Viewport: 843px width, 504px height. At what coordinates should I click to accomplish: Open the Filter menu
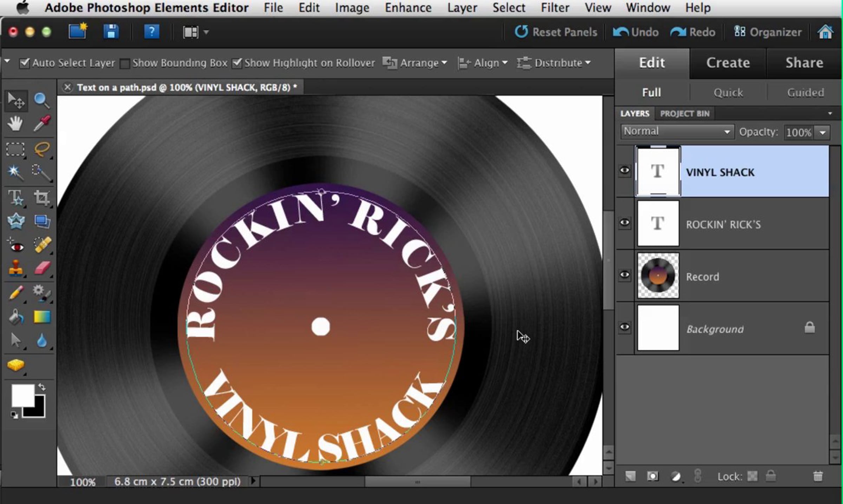coord(555,8)
